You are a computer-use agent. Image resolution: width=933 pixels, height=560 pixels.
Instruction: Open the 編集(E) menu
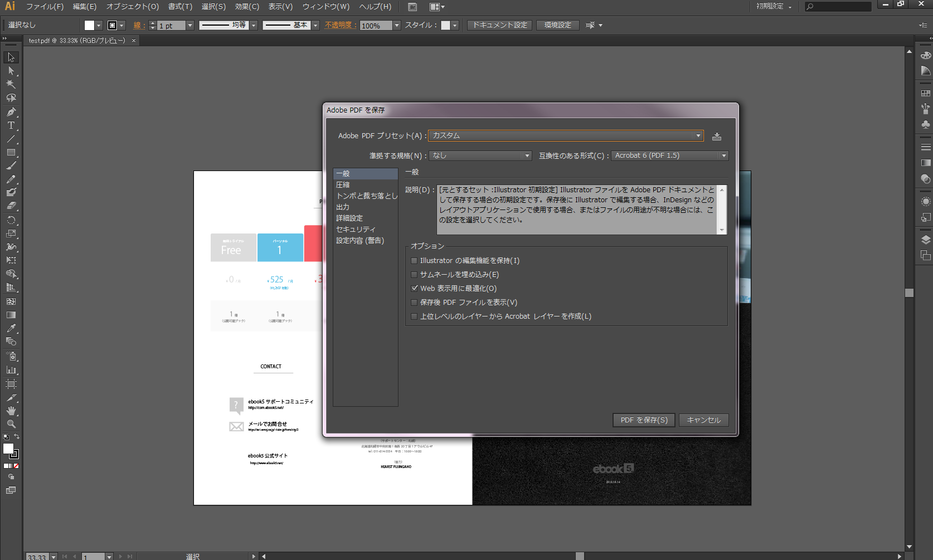85,7
